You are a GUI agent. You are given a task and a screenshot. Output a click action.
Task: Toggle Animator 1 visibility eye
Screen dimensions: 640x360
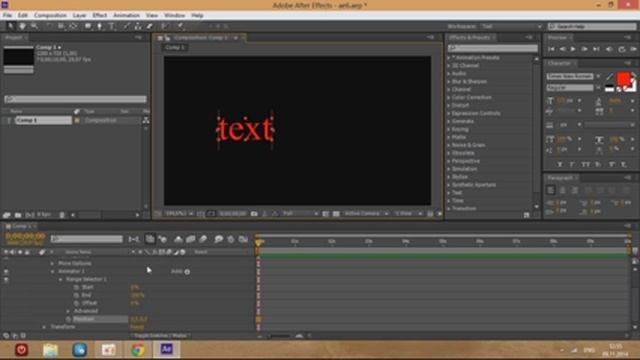(6, 271)
